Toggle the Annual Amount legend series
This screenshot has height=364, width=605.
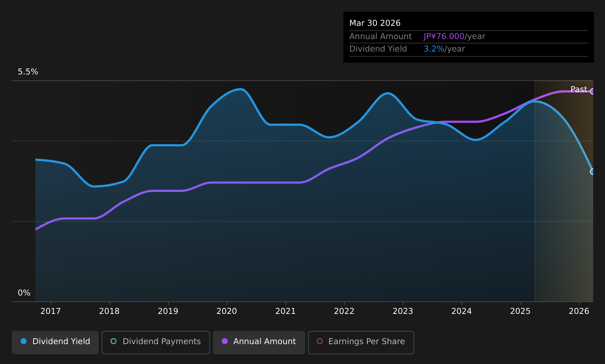[259, 342]
